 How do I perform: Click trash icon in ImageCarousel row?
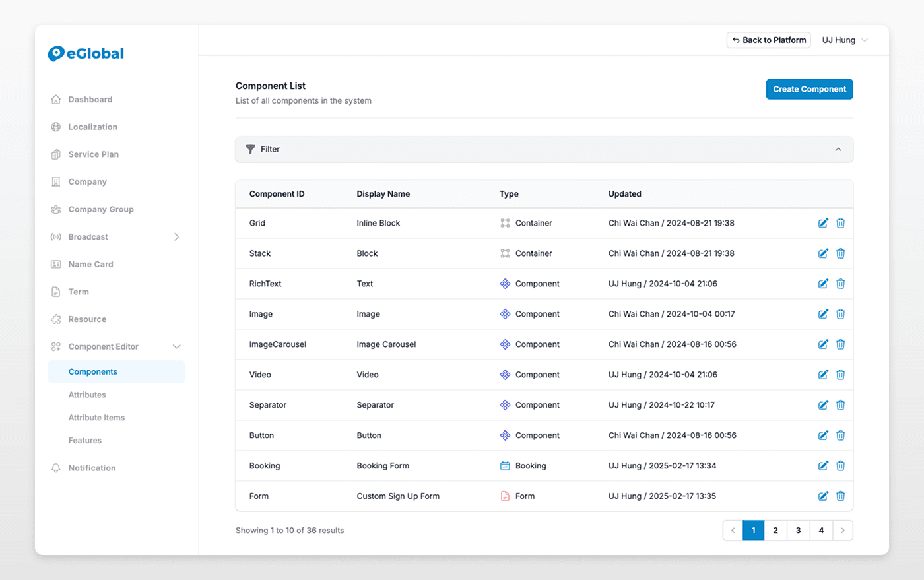coord(840,344)
